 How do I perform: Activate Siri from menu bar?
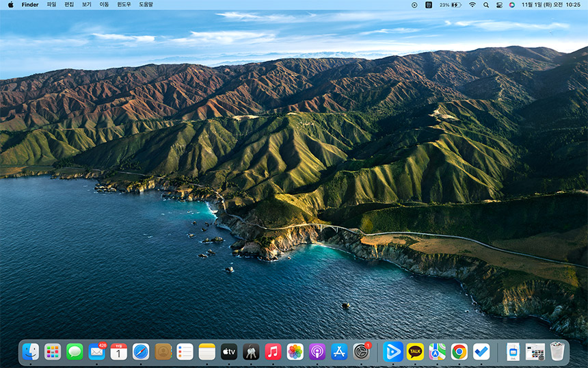coord(512,5)
